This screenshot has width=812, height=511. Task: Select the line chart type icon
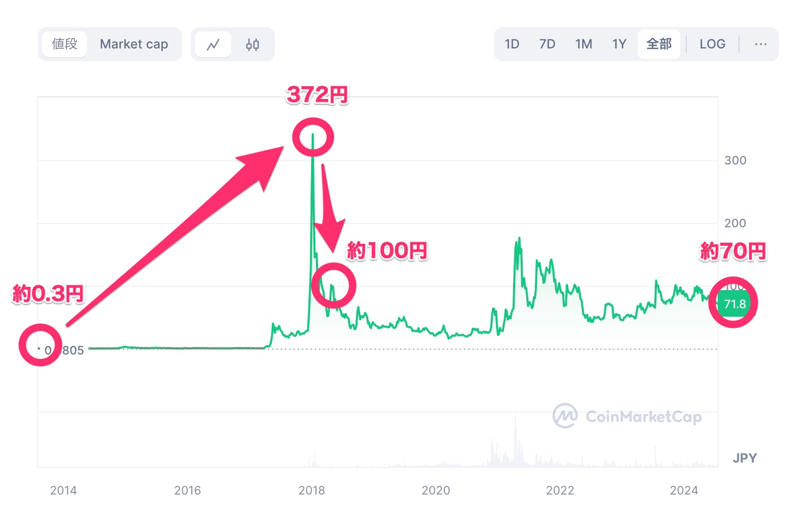(213, 44)
